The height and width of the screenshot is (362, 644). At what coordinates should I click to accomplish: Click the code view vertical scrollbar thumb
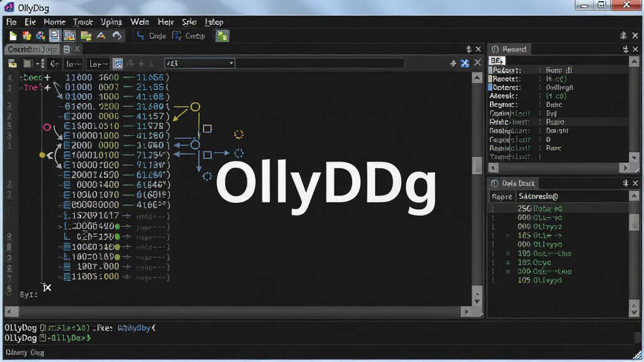coord(477,165)
